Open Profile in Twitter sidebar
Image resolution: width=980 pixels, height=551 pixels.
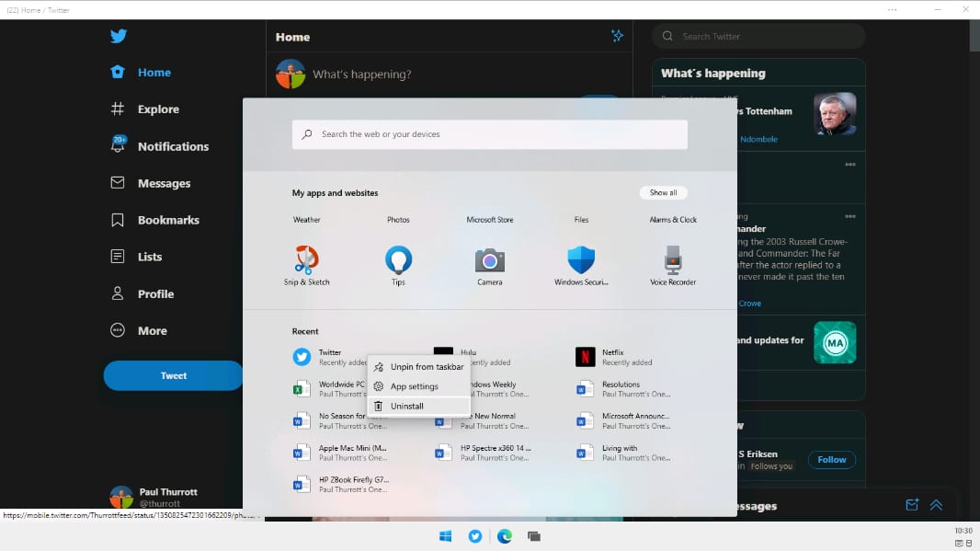142,293
